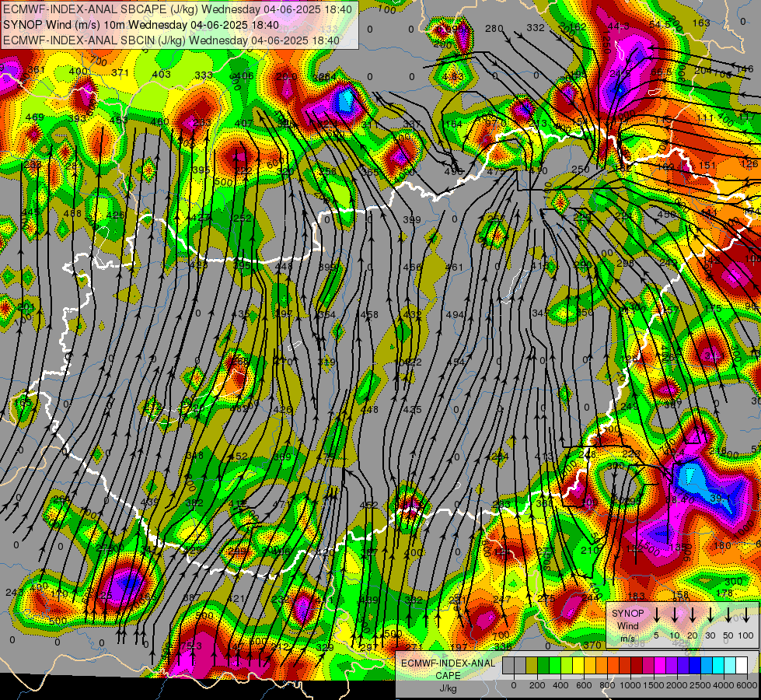
Task: Pick the pure blue swatch in the CAPE scale
Action: coord(694,665)
